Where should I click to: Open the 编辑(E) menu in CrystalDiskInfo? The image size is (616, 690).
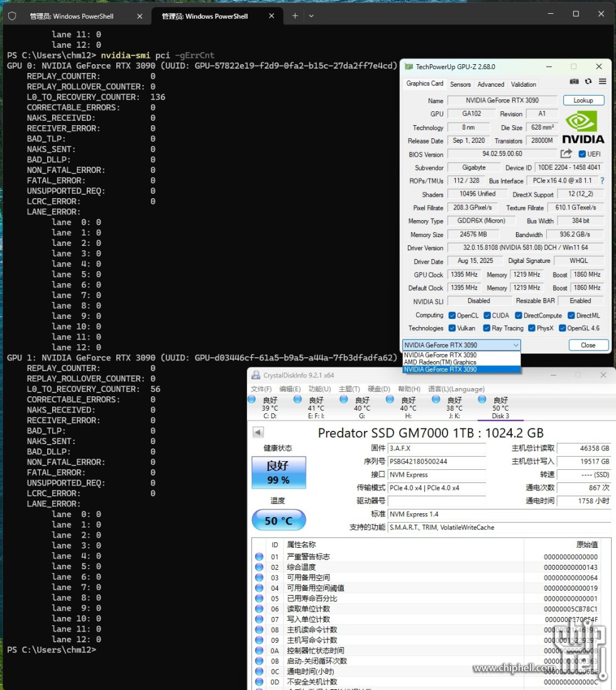[x=290, y=389]
